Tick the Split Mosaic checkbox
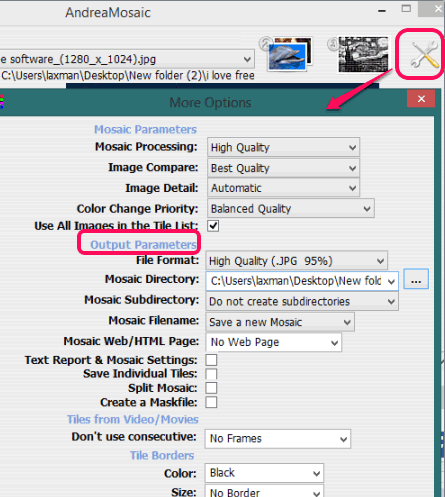This screenshot has width=445, height=497. 211,388
